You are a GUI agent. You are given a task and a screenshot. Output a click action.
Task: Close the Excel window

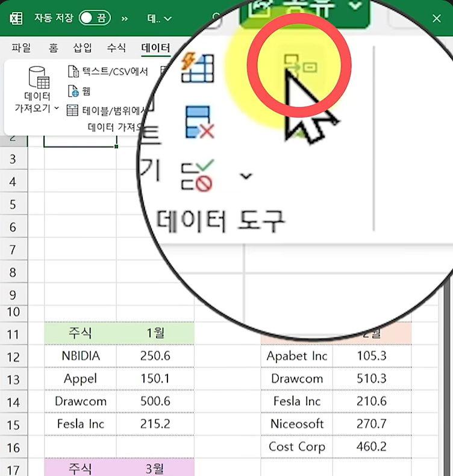pyautogui.click(x=437, y=19)
